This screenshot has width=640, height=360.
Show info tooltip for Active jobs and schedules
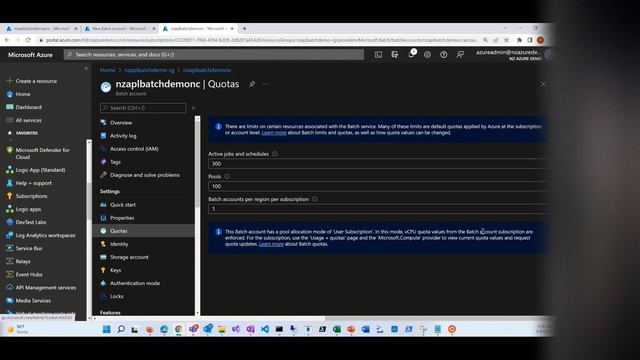pos(275,154)
